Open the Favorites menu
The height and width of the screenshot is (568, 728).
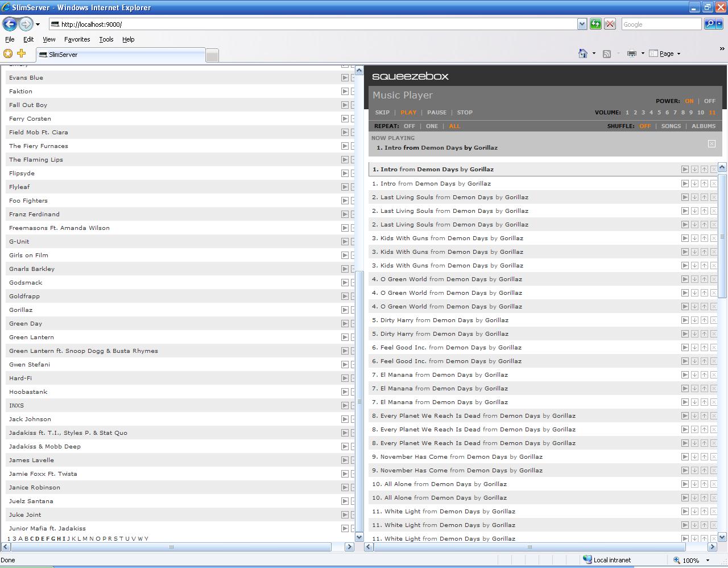[77, 39]
